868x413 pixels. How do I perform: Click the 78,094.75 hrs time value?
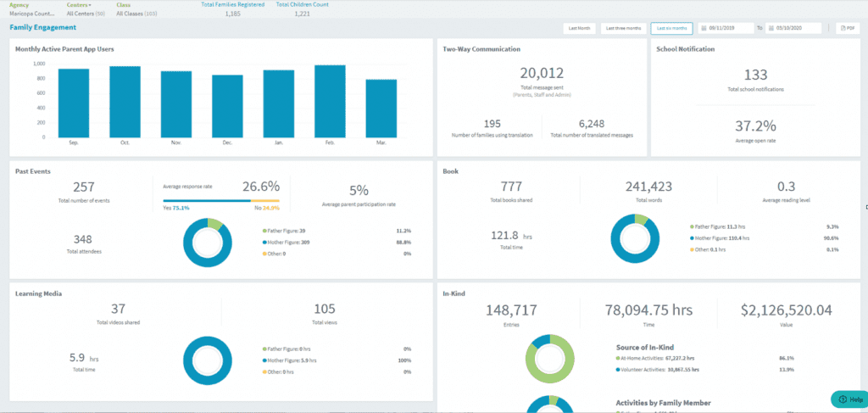(648, 310)
